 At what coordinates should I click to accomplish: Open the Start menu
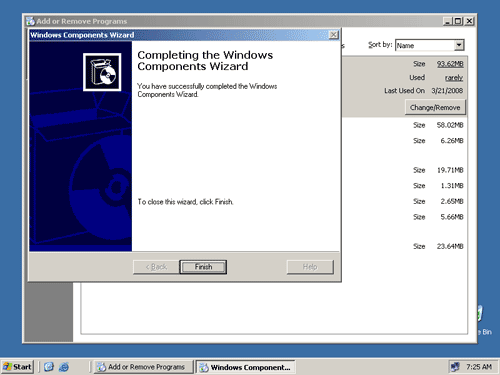(x=17, y=367)
